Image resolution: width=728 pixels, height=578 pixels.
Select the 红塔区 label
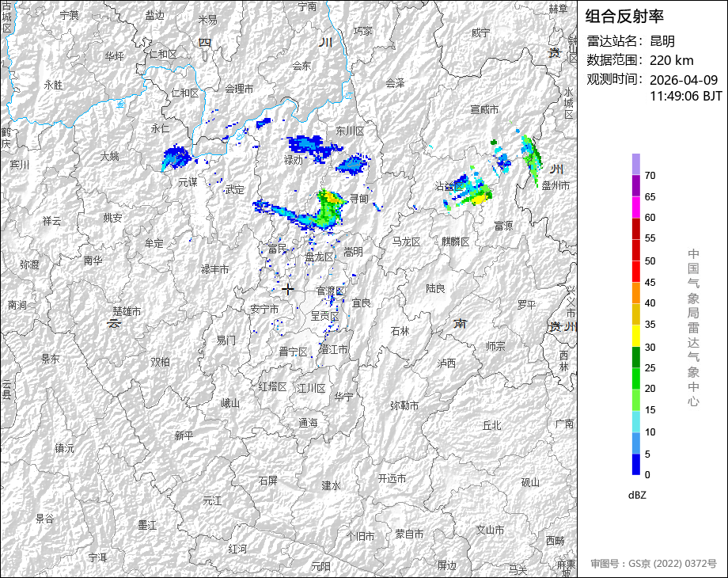(272, 386)
